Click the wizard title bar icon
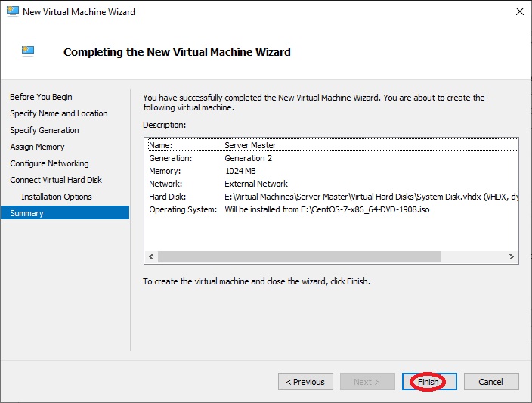Image resolution: width=532 pixels, height=403 pixels. pyautogui.click(x=13, y=11)
